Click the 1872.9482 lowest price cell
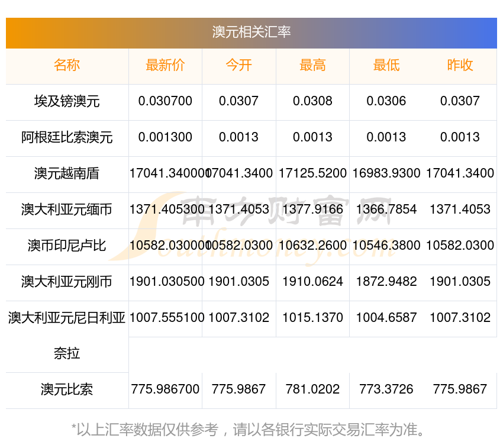 pos(386,282)
